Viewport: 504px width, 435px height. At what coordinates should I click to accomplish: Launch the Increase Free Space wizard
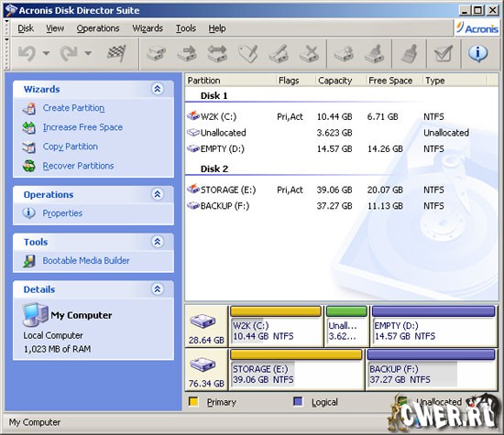tap(82, 127)
